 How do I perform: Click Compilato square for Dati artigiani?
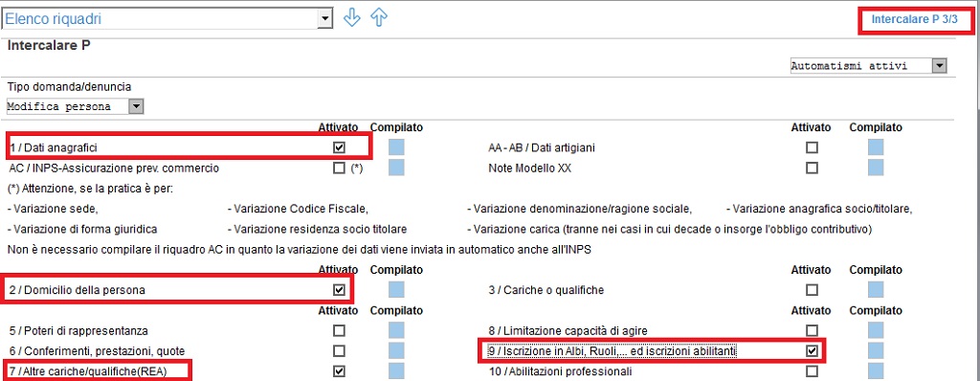click(876, 147)
